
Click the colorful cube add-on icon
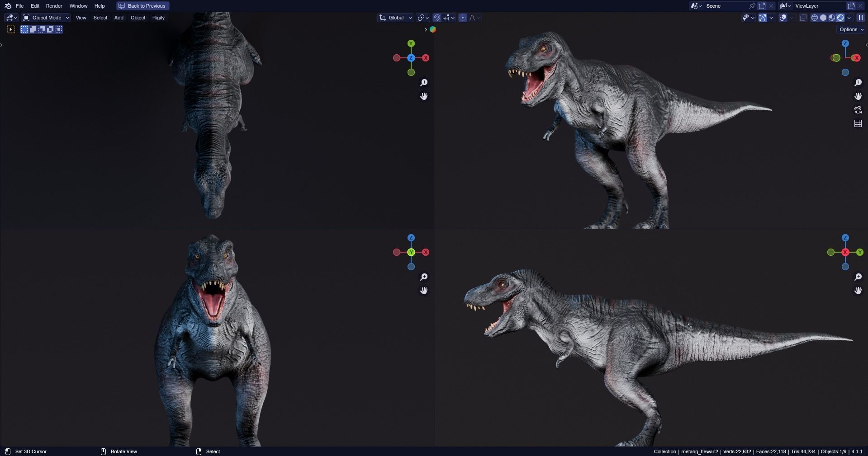433,29
